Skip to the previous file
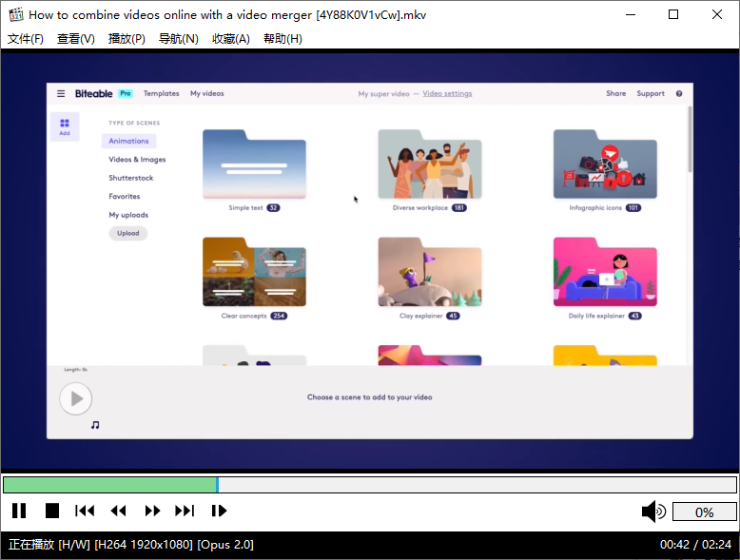 (x=85, y=512)
